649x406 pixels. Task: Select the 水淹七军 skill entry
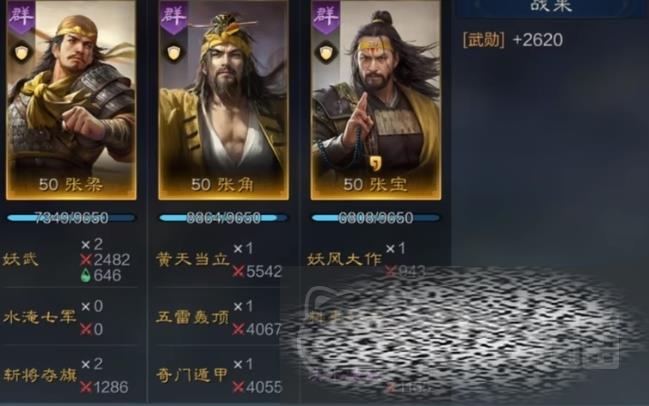[x=40, y=317]
